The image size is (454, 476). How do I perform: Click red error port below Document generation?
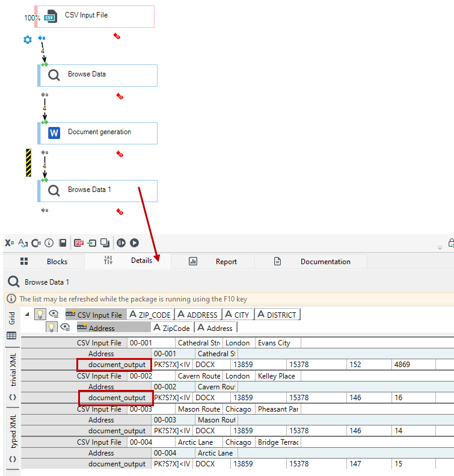coord(120,154)
